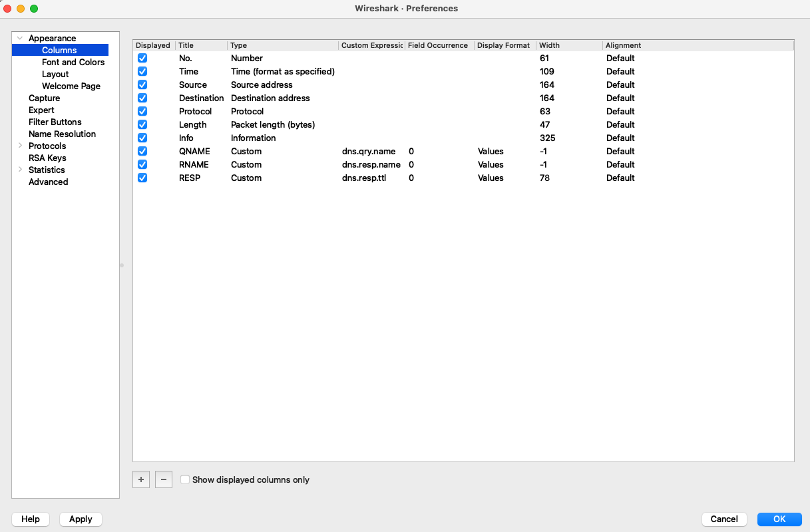
Task: Click the Display Format column header
Action: (506, 45)
